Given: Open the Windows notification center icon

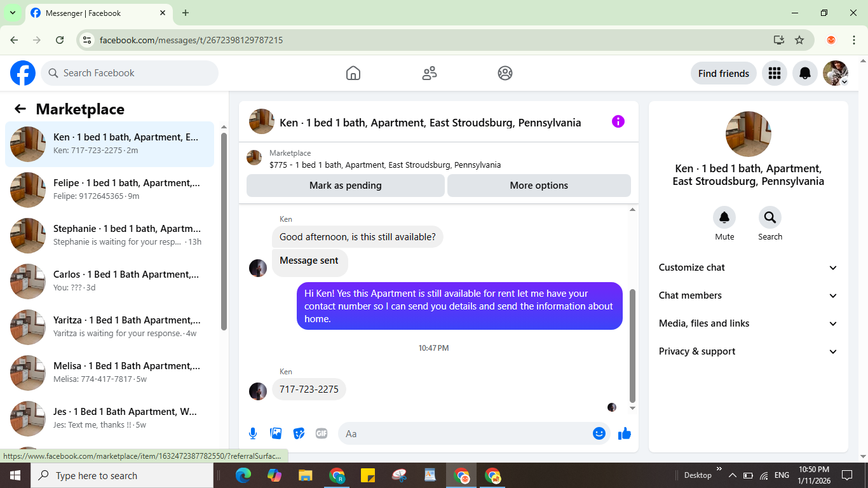Looking at the screenshot, I should pos(847,475).
